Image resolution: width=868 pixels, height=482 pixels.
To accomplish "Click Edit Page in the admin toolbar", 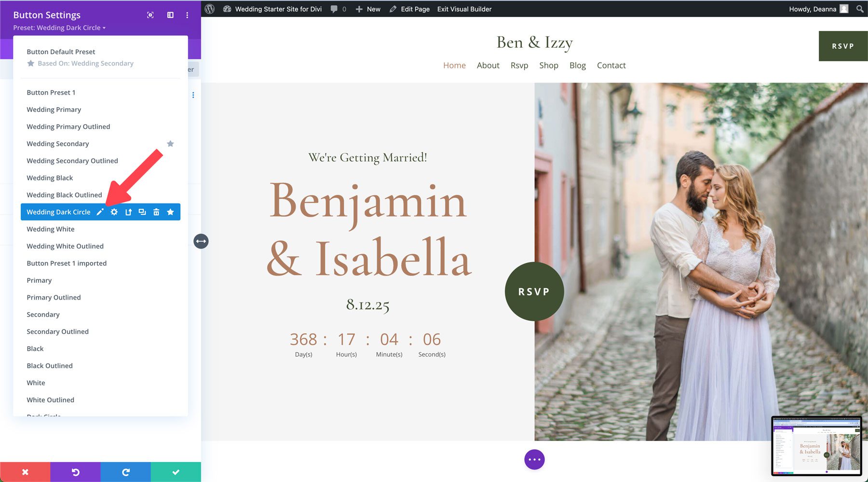I will (x=409, y=9).
